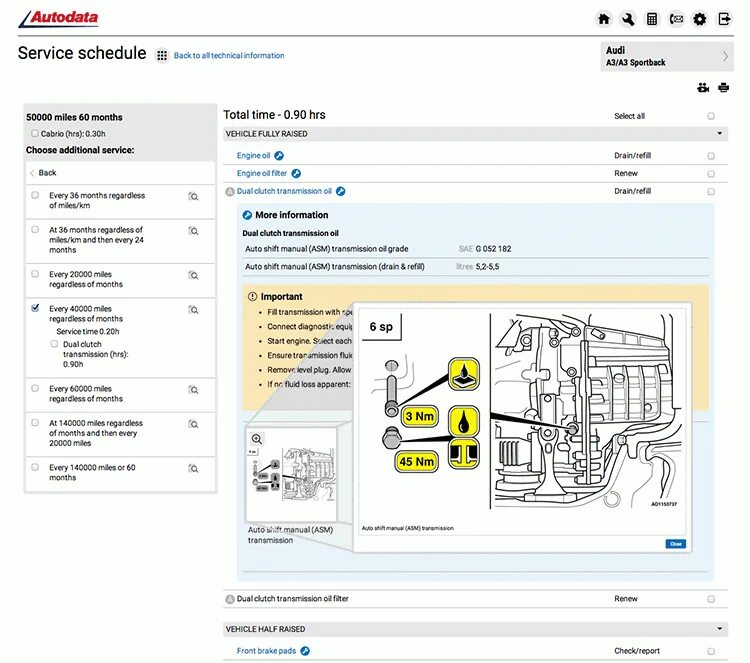Select transmission oil grade value G 052 182
Image resolution: width=750 pixels, height=663 pixels.
(493, 249)
